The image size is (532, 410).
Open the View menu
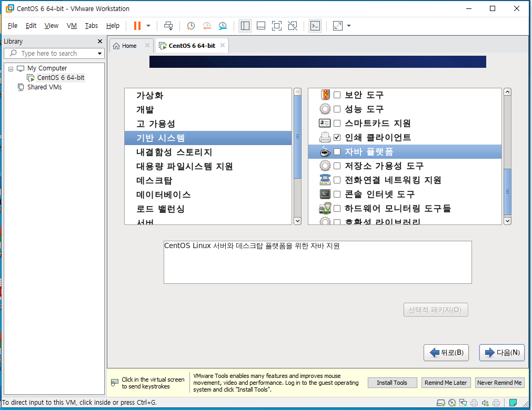51,26
